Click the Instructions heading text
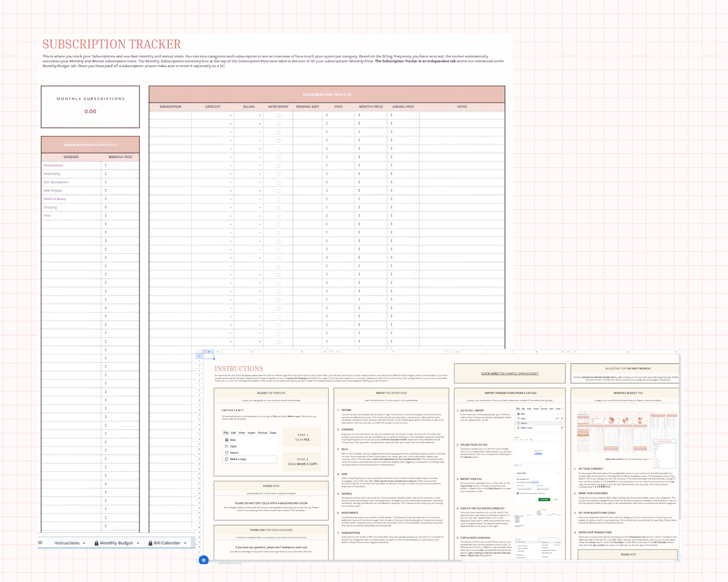 coord(239,369)
